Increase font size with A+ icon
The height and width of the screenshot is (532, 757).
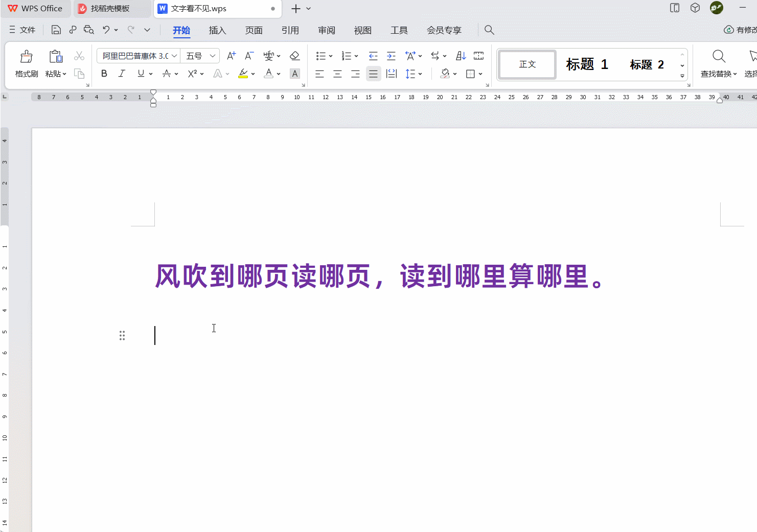231,56
